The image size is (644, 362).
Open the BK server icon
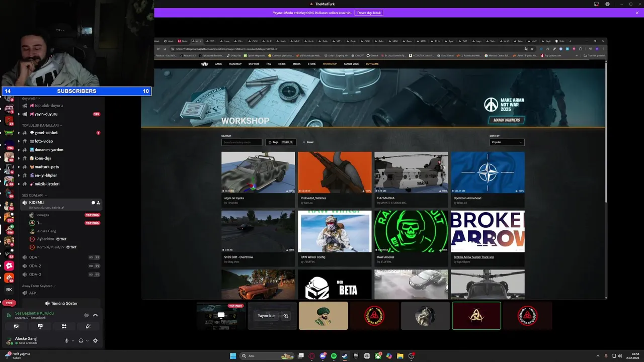(9, 290)
